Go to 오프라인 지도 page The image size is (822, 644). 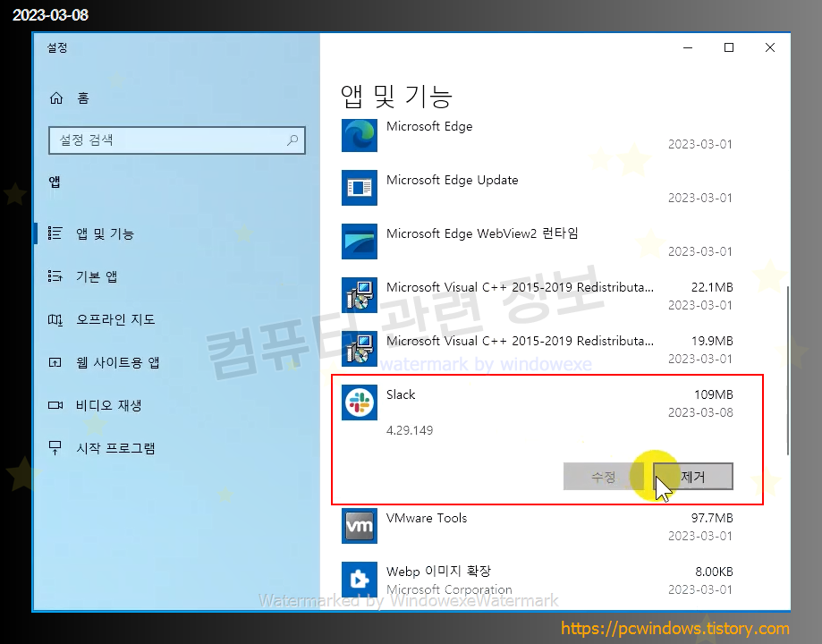pyautogui.click(x=115, y=319)
